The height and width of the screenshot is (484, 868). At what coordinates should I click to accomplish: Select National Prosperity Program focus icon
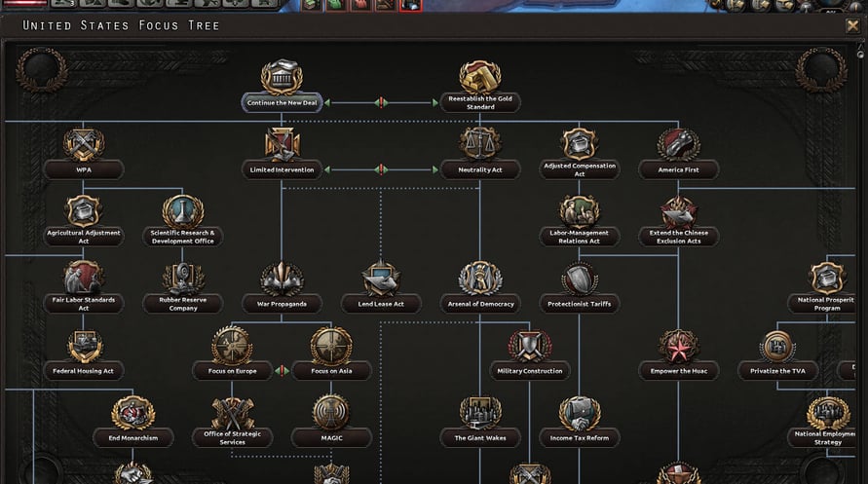tap(827, 279)
